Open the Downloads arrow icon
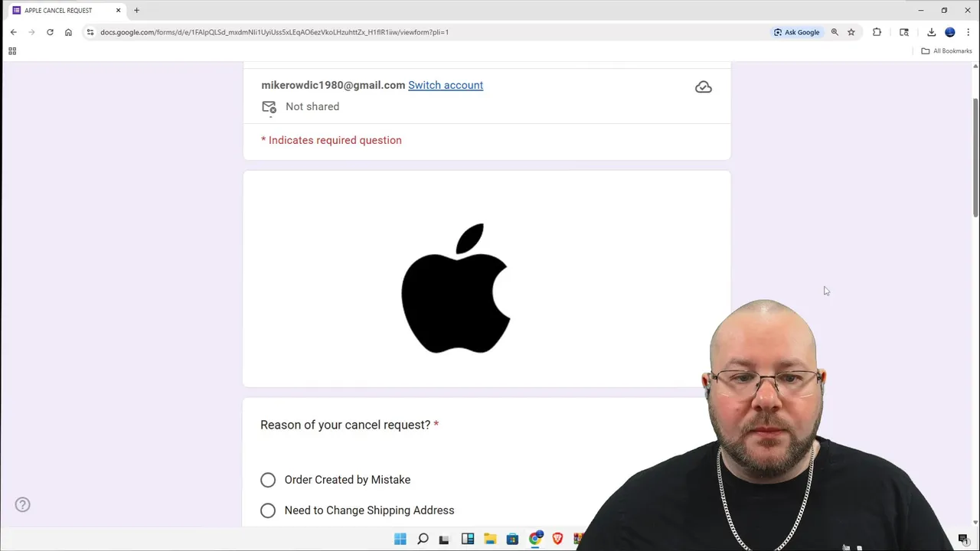This screenshot has height=551, width=980. tap(931, 32)
